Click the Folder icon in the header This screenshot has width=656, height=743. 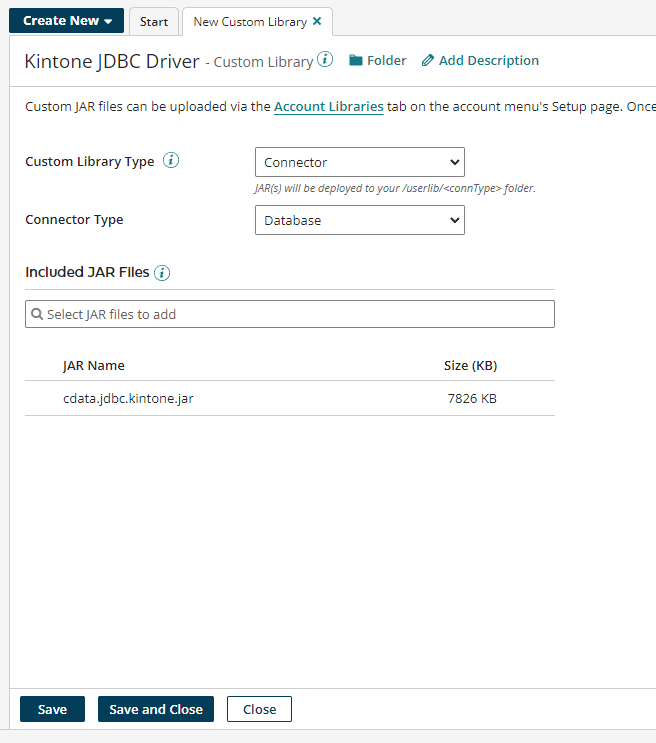356,61
